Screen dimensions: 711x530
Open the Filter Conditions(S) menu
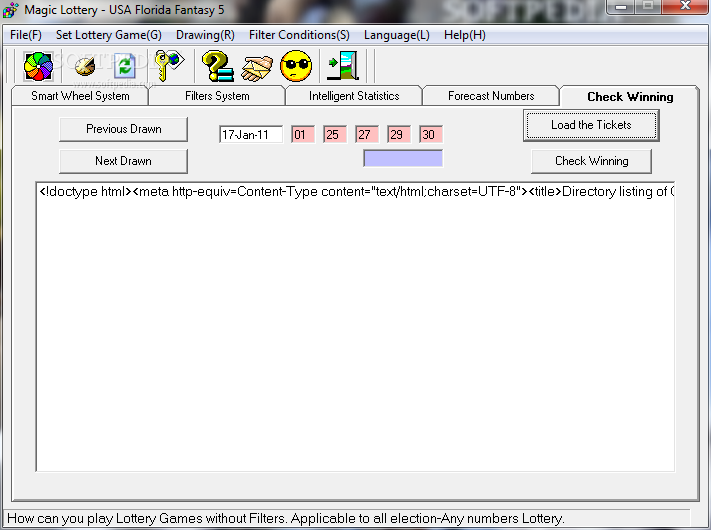(299, 35)
